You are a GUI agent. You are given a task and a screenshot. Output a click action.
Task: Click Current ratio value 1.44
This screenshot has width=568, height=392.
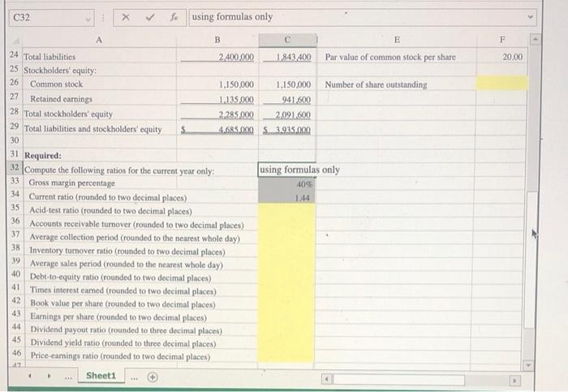point(287,198)
